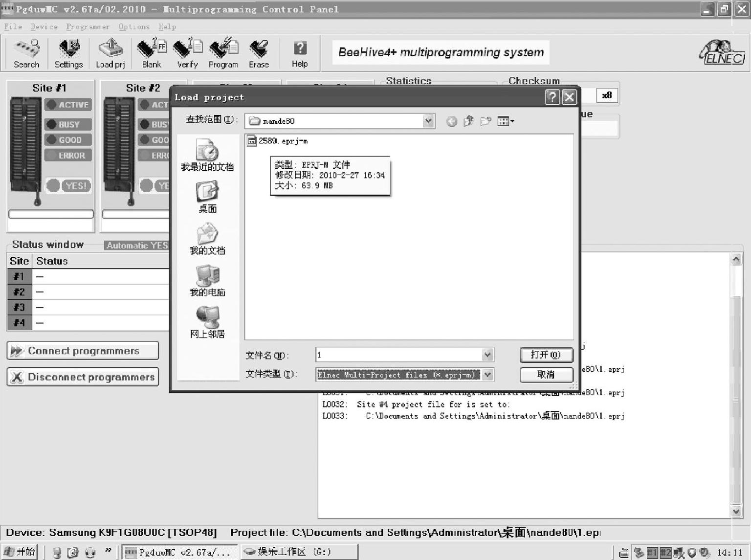Screen dimensions: 751x560
Task: Open the Programmer menu
Action: click(88, 27)
